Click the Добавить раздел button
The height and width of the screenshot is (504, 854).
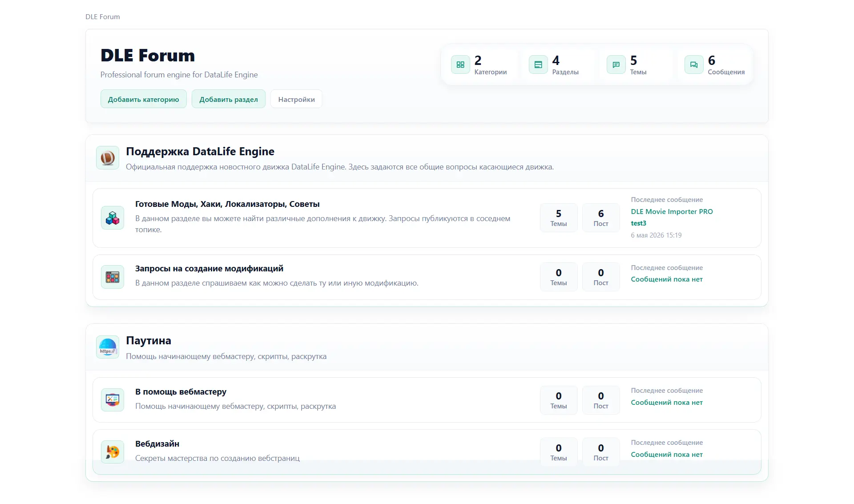pyautogui.click(x=229, y=99)
